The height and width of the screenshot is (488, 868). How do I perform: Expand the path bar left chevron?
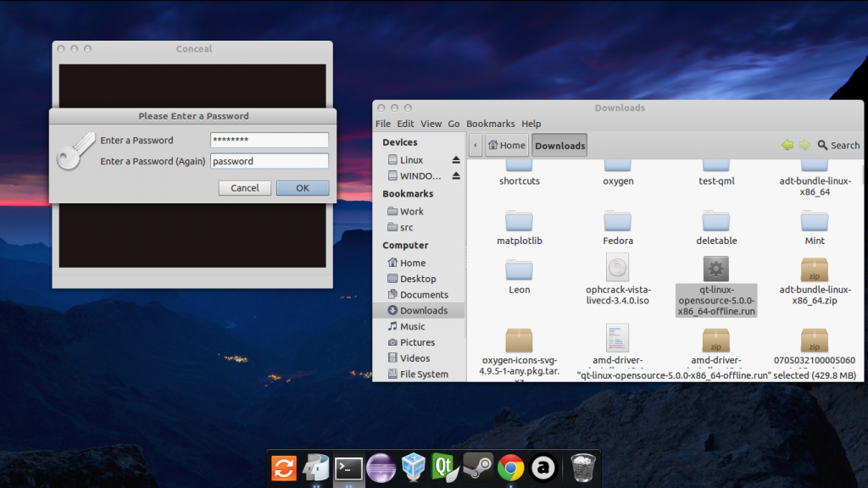click(476, 145)
